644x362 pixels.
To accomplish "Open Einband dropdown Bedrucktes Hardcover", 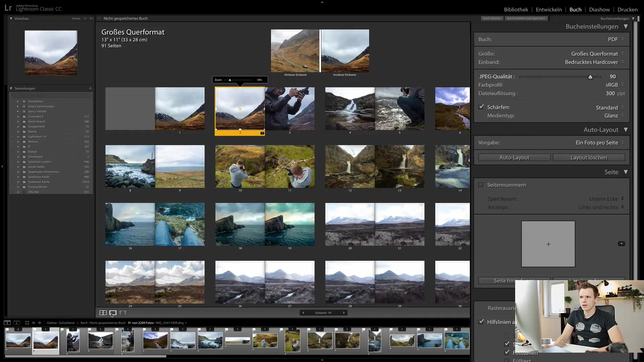I will (595, 62).
